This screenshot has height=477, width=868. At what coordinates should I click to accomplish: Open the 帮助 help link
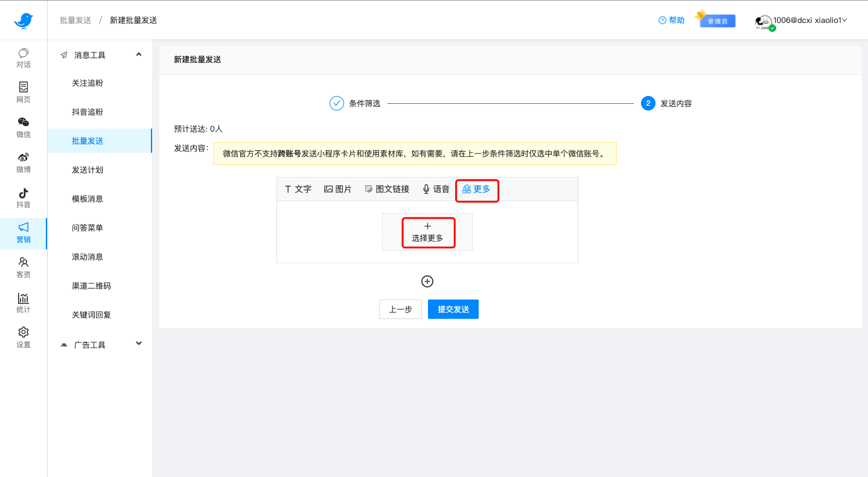coord(671,20)
